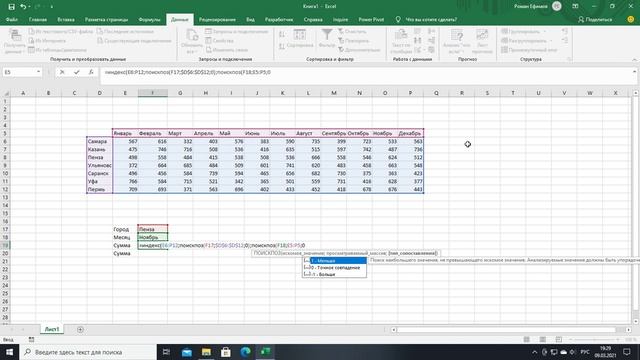Click the Save icon in quick access toolbar
Viewport: 640px width, 360px height.
coord(11,7)
